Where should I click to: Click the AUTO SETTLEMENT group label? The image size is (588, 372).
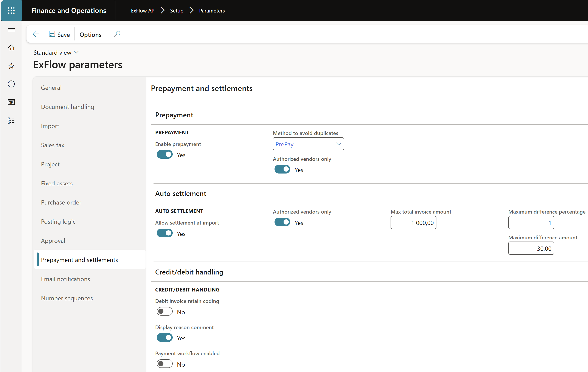pyautogui.click(x=179, y=211)
